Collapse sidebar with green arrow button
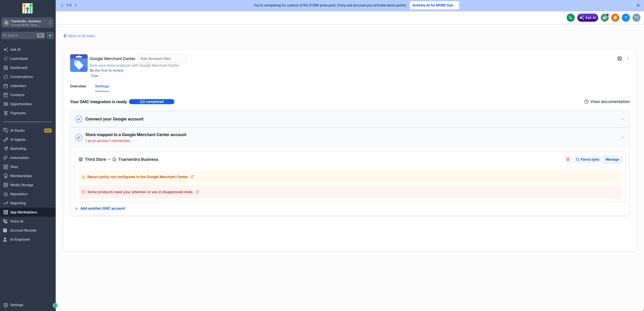Viewport: 644px width, 311px height. [55, 305]
